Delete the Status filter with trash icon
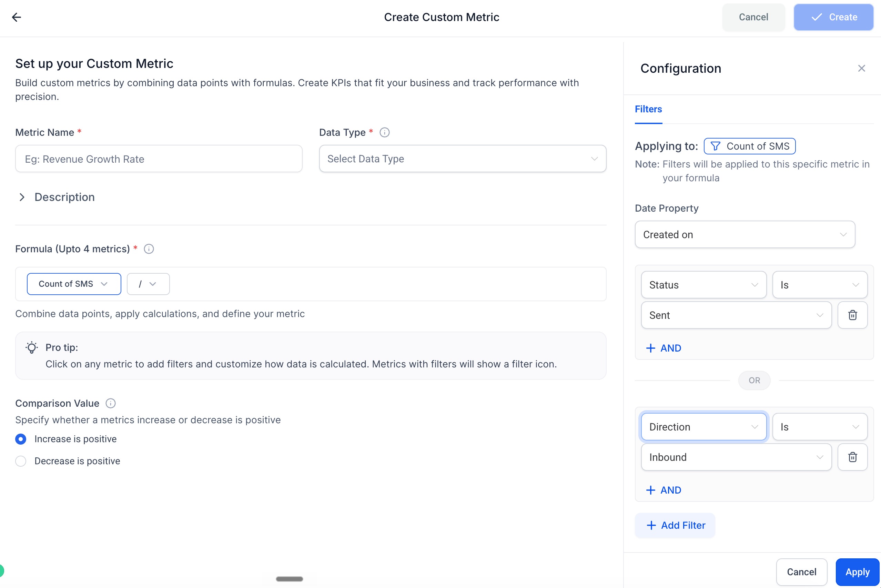 pos(852,315)
